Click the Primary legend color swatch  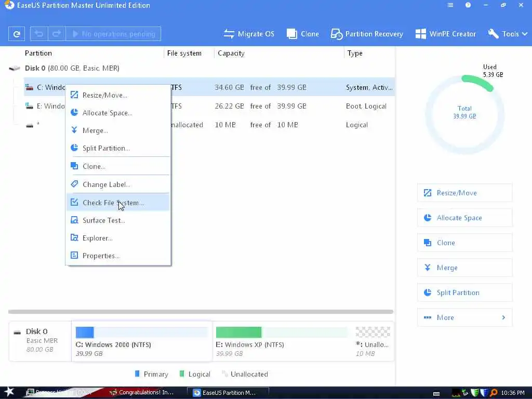click(x=137, y=374)
